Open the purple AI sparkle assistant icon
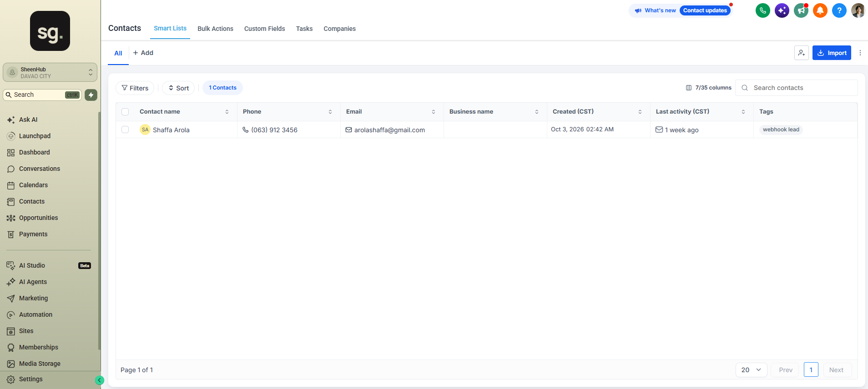 (782, 10)
